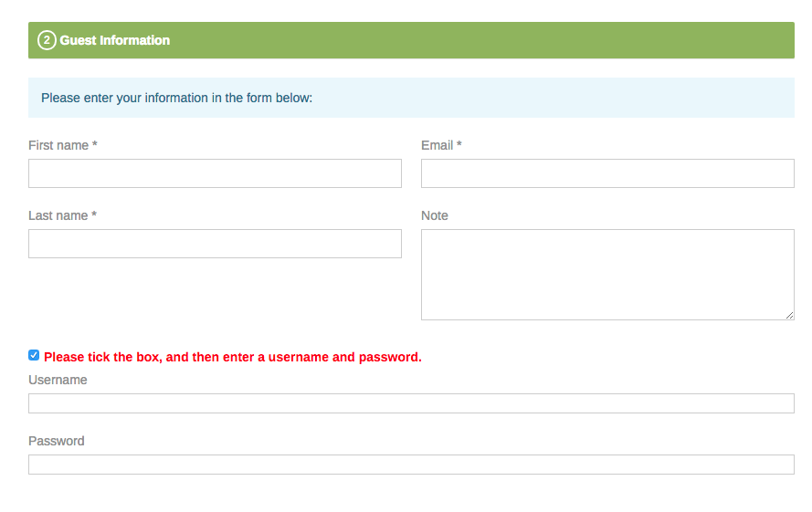The width and height of the screenshot is (812, 512).
Task: Click the Username label text
Action: click(58, 380)
